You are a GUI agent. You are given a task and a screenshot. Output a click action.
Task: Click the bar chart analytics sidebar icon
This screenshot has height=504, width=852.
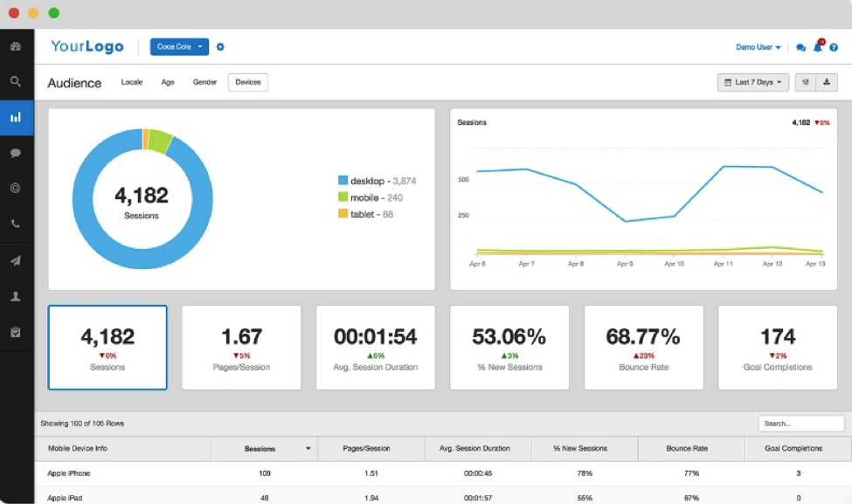coord(17,117)
